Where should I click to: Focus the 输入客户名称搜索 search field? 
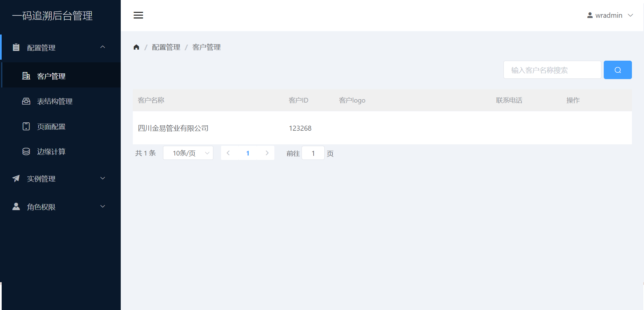(x=552, y=70)
